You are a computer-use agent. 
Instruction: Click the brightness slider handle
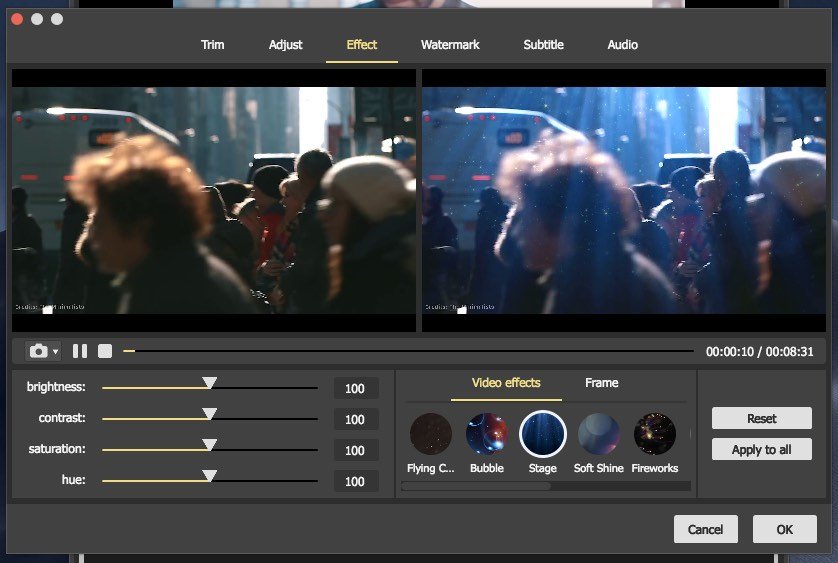209,383
